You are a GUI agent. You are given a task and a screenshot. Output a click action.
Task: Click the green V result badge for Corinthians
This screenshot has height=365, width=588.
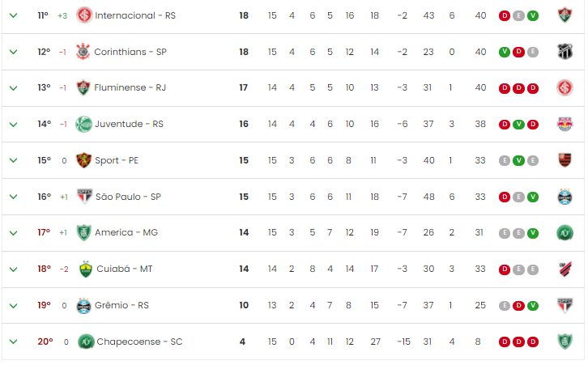coord(505,52)
